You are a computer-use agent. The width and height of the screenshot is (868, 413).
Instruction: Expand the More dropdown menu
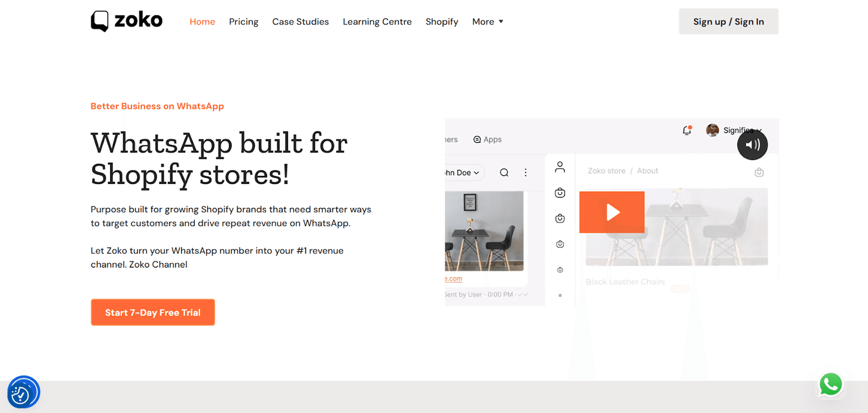[x=488, y=22]
